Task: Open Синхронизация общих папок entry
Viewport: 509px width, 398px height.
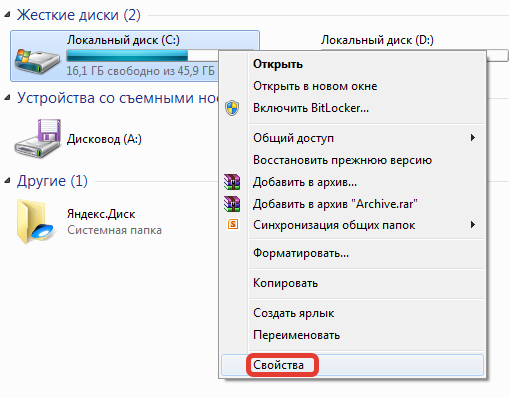Action: pyautogui.click(x=352, y=225)
